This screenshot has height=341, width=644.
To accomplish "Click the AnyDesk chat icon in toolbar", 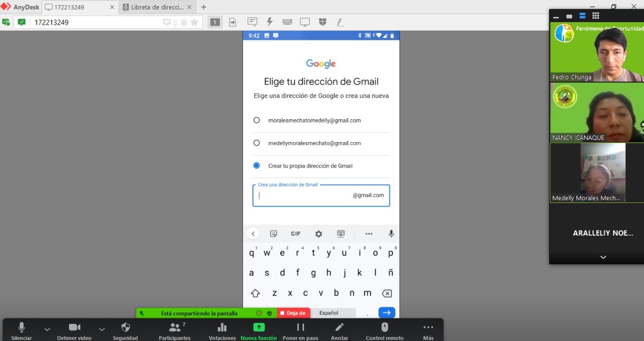I will 252,22.
